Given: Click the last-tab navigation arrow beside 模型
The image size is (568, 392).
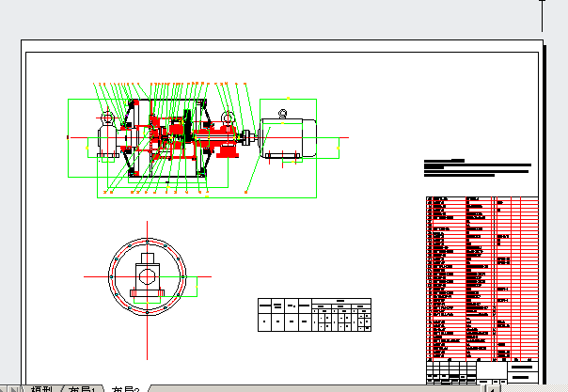Looking at the screenshot, I should coord(16,389).
